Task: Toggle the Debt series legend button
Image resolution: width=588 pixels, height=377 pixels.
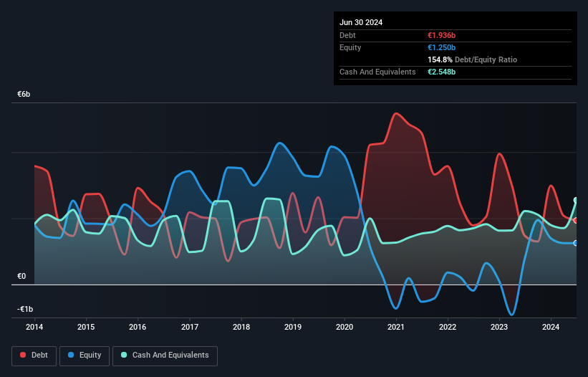Action: 34,355
